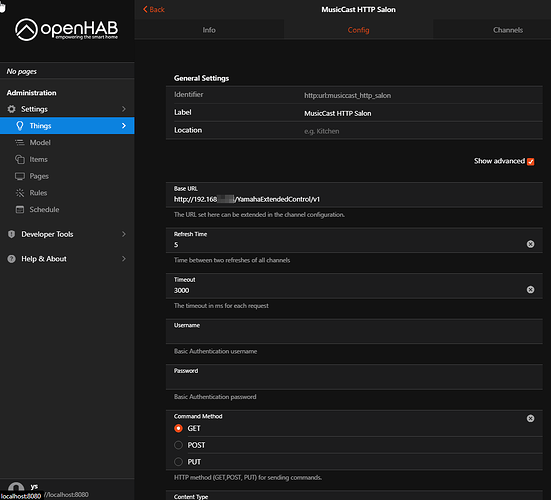Expand the Settings menu chevron
This screenshot has width=551, height=500.
pos(124,109)
